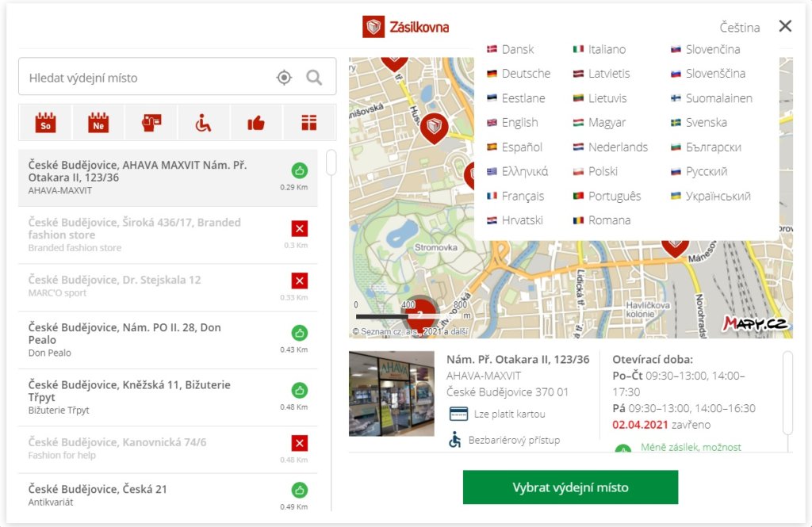812x527 pixels.
Task: Click the green thumbs-up icon on Česká 21
Action: 299,490
